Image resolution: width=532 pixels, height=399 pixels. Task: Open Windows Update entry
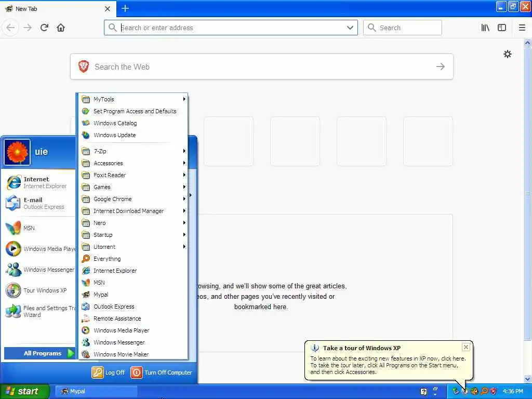(x=134, y=135)
